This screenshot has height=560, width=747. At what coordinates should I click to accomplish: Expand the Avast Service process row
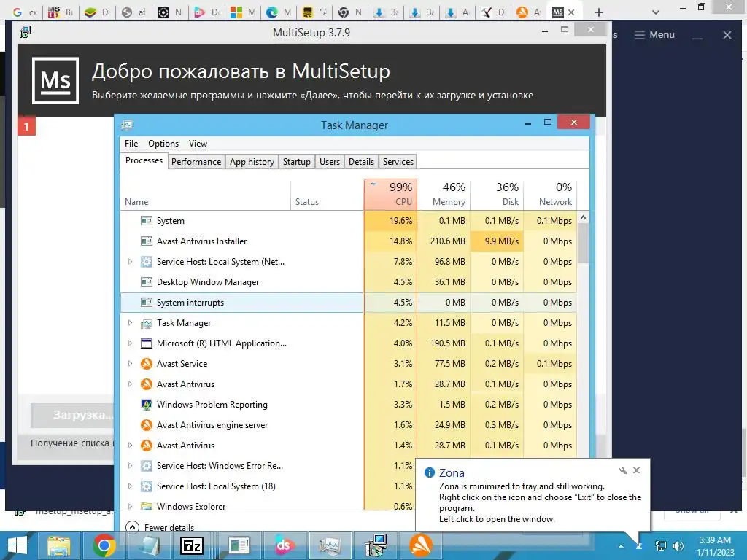(x=130, y=364)
